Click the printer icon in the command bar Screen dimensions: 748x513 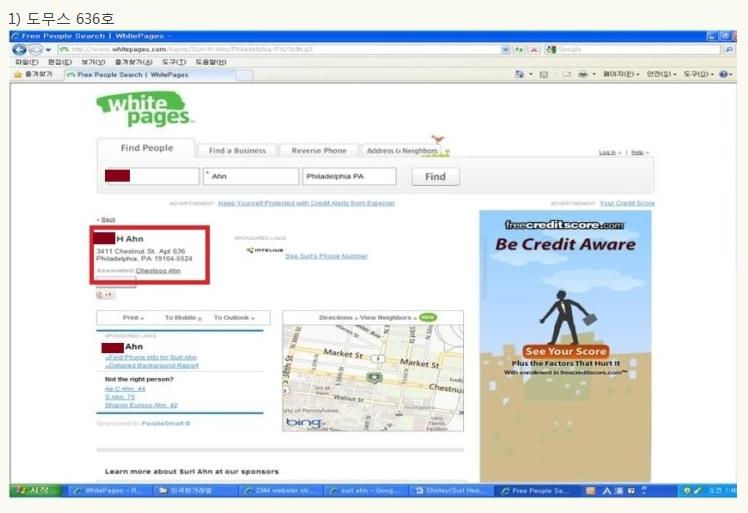[x=581, y=74]
